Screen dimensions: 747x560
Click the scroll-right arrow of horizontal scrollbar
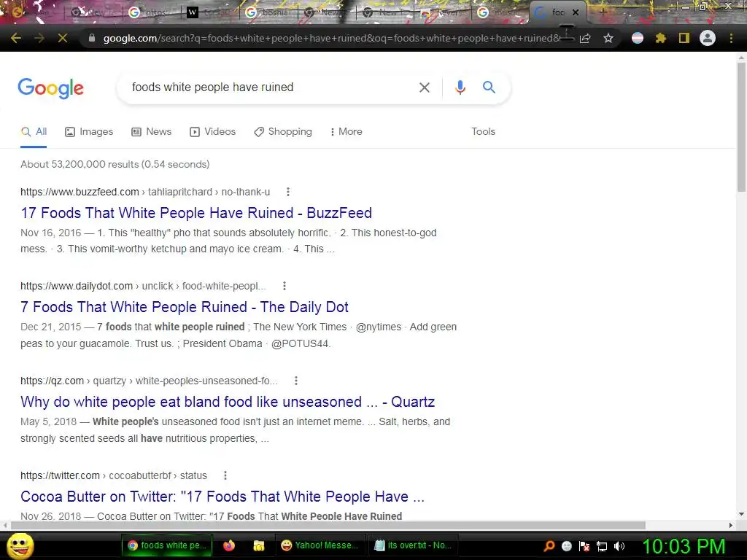tap(731, 525)
